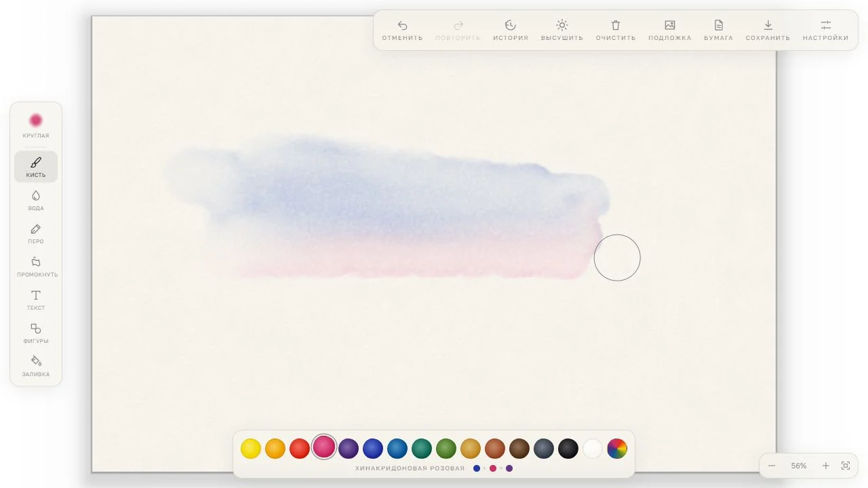
Task: Select the Вода water drop tool
Action: pos(36,200)
